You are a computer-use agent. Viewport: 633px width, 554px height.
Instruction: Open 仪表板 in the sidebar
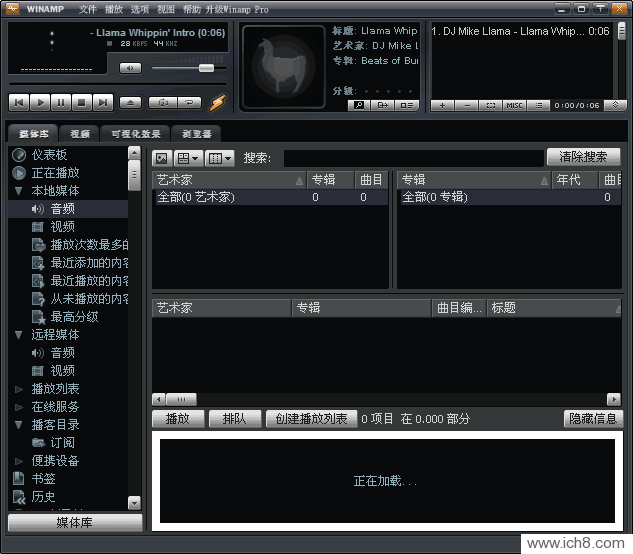click(49, 155)
